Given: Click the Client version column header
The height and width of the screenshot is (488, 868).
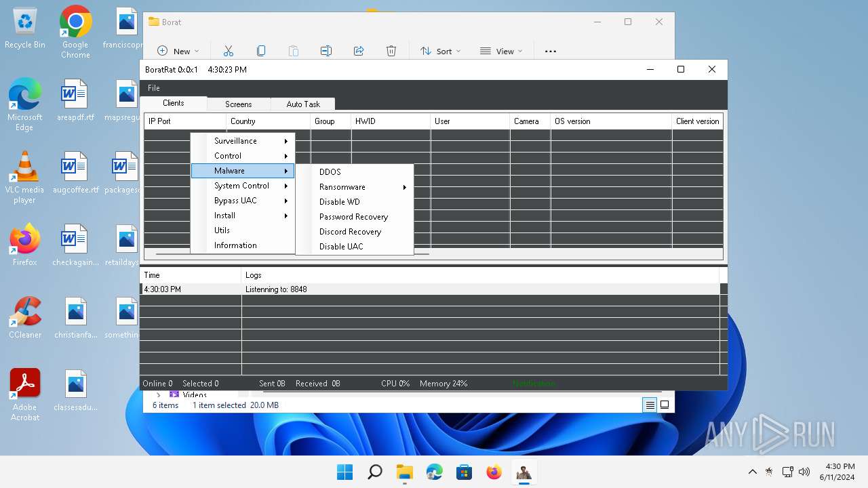Looking at the screenshot, I should (698, 121).
